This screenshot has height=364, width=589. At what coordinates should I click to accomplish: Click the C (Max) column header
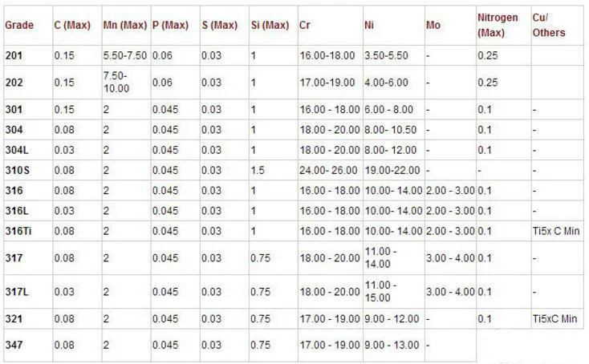click(x=71, y=26)
